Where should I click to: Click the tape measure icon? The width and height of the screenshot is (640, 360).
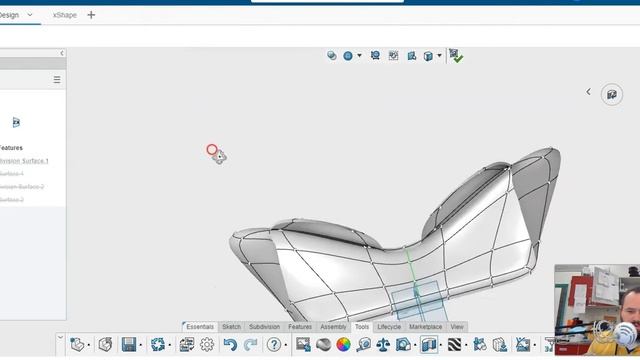pyautogui.click(x=363, y=345)
